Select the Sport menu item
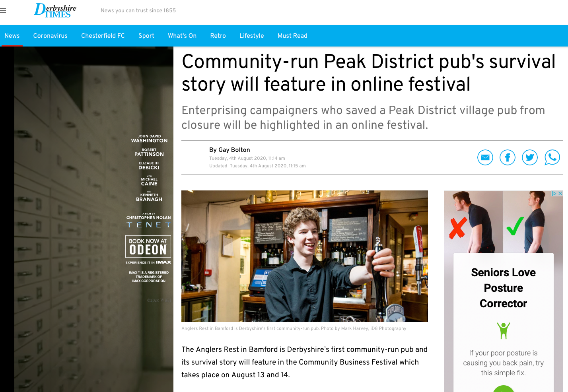Screen dimensions: 568x392 click(x=146, y=36)
